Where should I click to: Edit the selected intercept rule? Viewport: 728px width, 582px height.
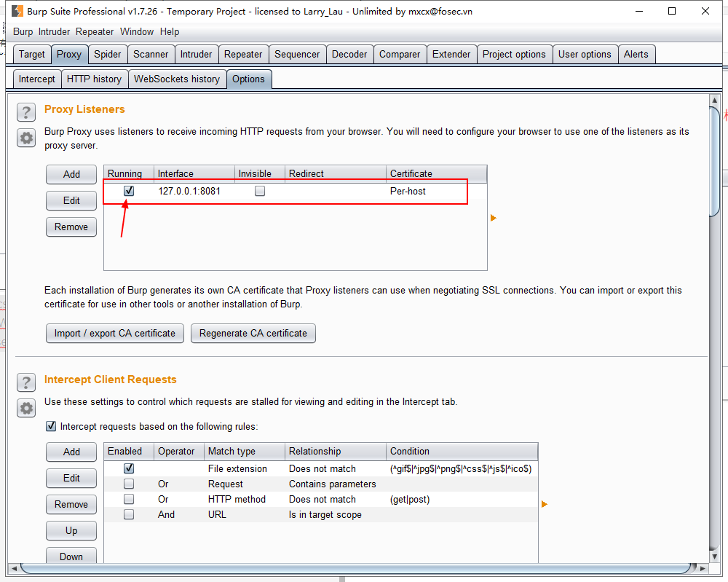coord(71,478)
